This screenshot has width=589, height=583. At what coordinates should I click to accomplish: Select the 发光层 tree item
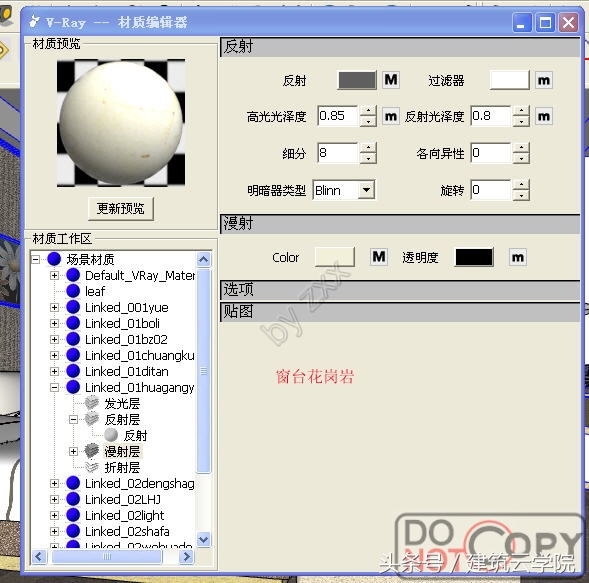tap(122, 403)
